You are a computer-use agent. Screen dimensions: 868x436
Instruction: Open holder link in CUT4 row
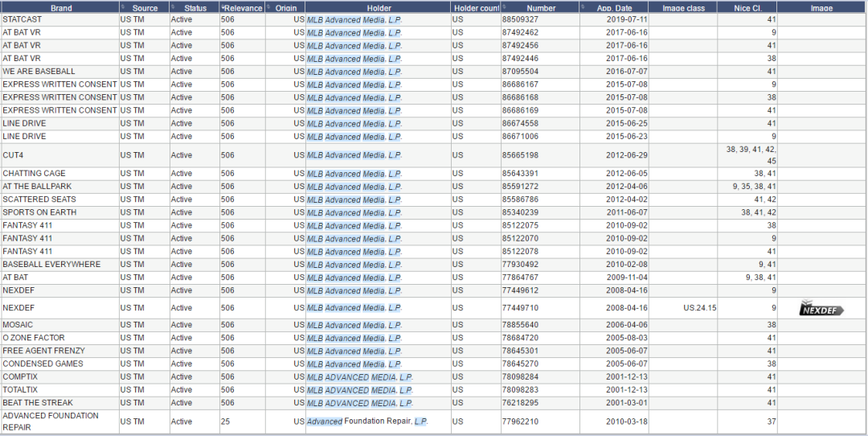(354, 155)
